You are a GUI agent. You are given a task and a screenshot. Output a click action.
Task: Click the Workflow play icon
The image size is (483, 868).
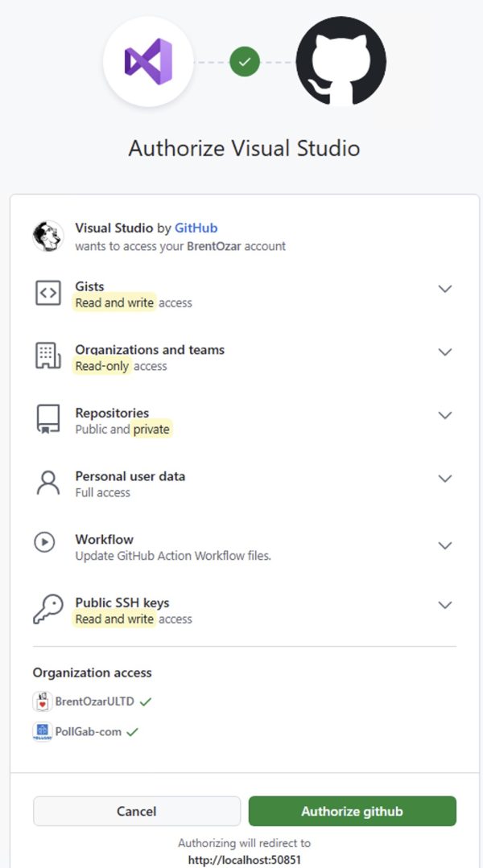[44, 542]
